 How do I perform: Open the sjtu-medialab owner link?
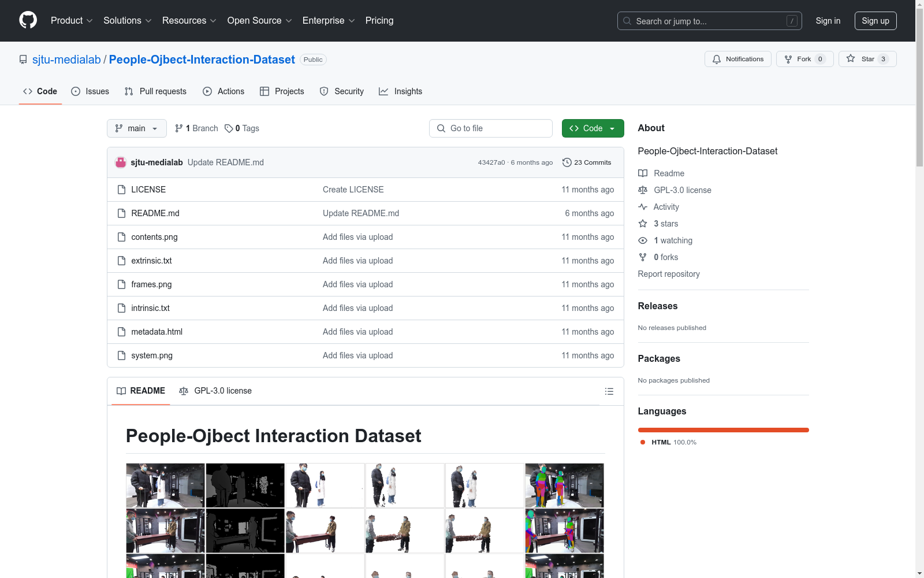[x=66, y=60]
